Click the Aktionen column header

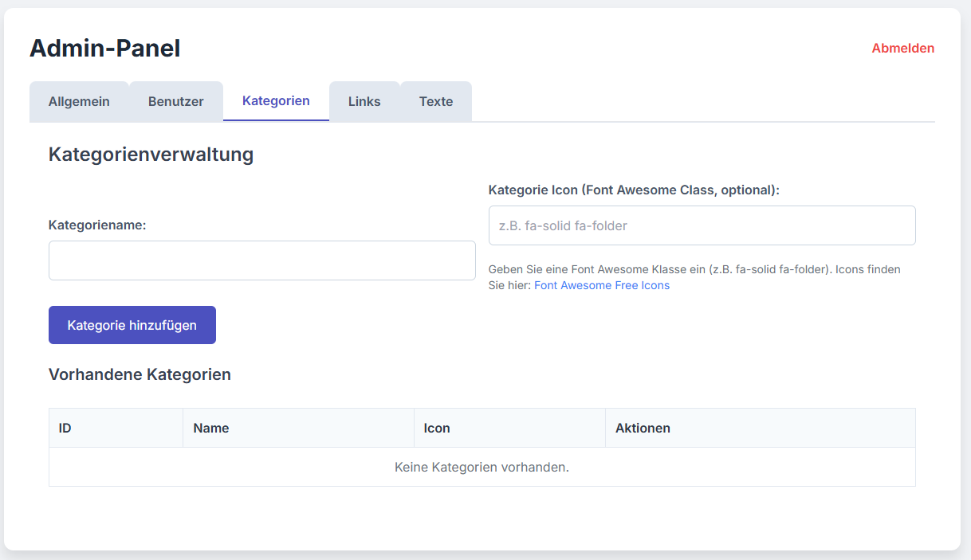point(642,428)
